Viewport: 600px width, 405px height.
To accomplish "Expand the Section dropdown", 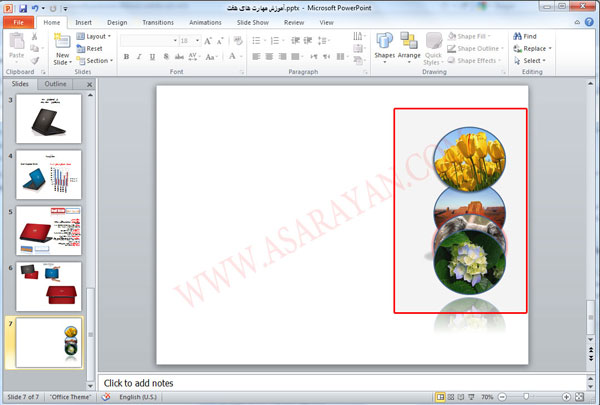I will [98, 60].
